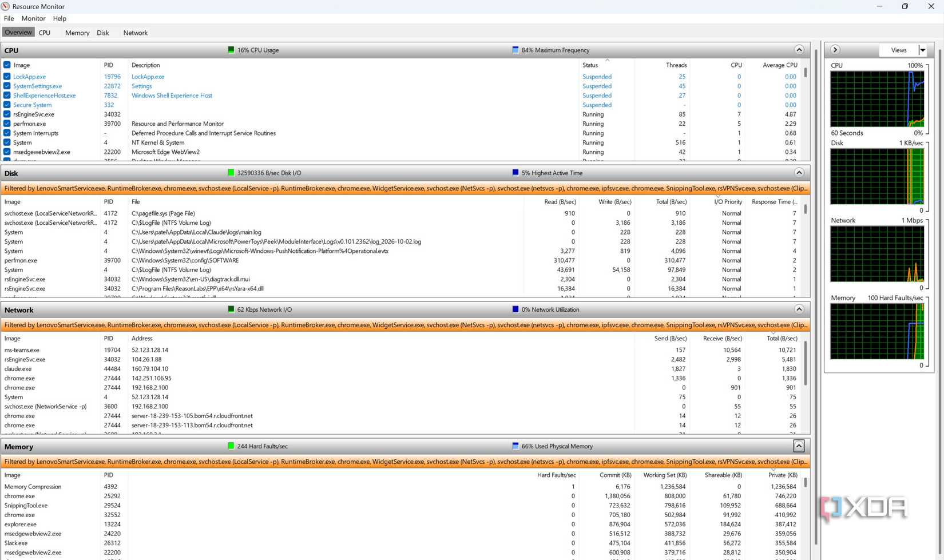Select ms-teams.exe network row
The height and width of the screenshot is (560, 944).
pyautogui.click(x=400, y=350)
